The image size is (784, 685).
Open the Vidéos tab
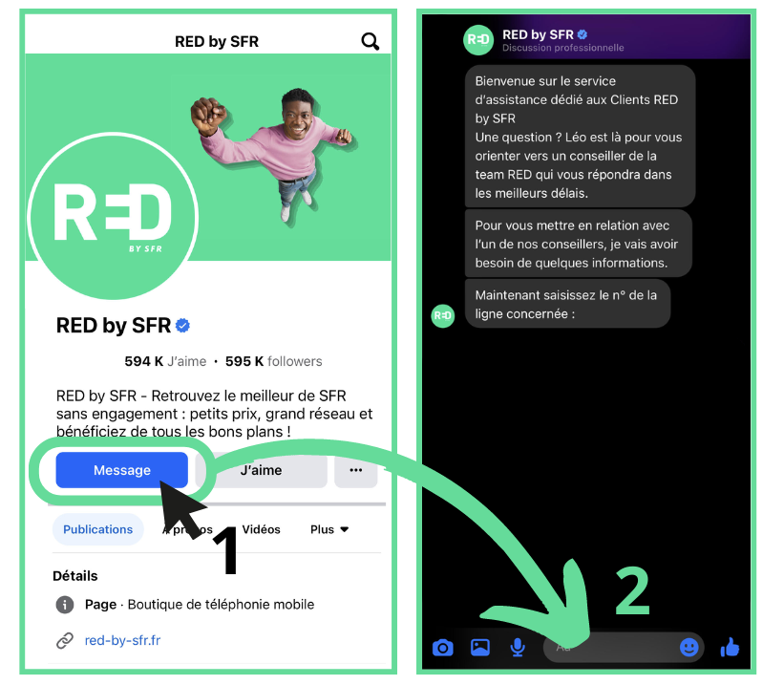262,529
